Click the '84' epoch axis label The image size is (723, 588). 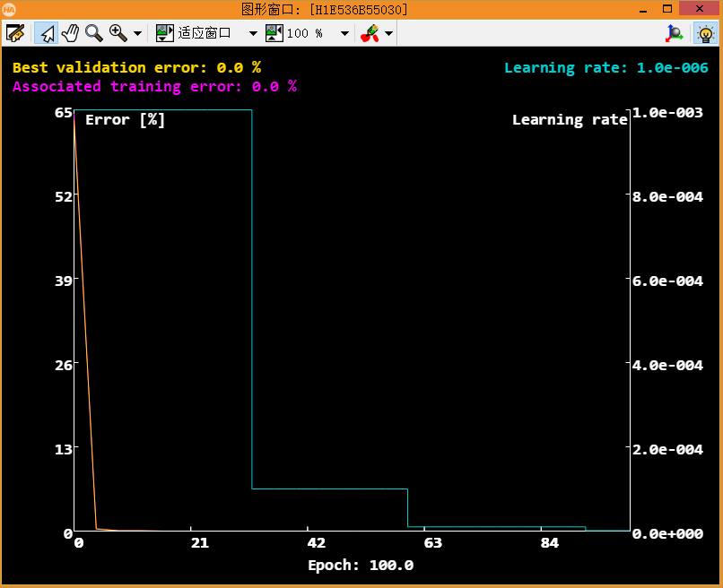[x=550, y=543]
